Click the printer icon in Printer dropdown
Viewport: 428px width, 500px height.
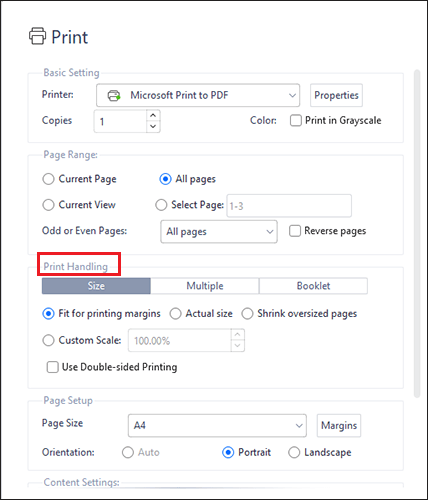(x=114, y=96)
